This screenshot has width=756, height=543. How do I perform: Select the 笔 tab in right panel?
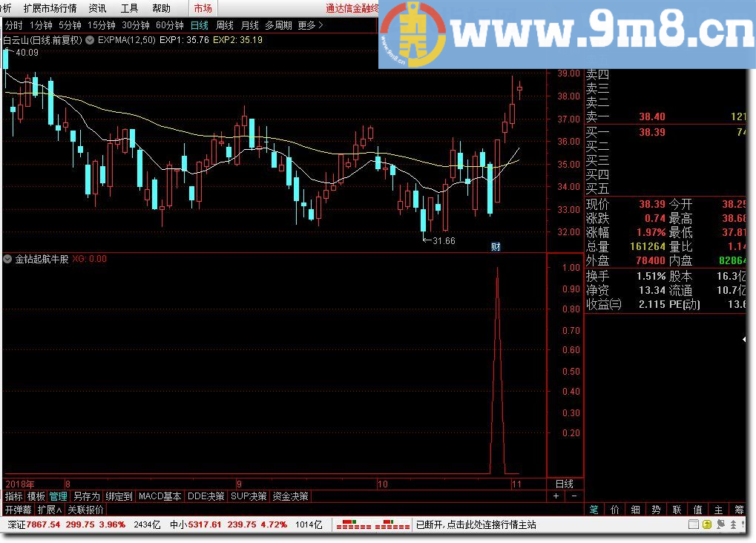click(x=594, y=509)
